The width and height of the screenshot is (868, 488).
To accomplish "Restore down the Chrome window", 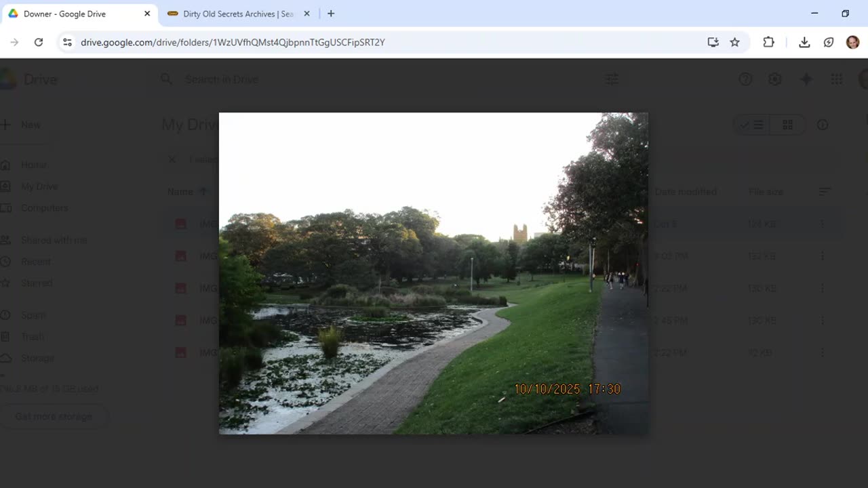I will (x=845, y=14).
